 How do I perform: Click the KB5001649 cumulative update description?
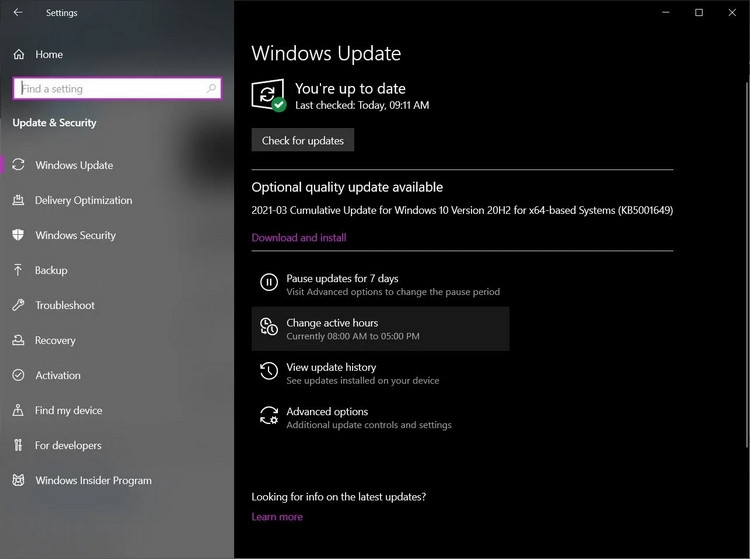[462, 210]
